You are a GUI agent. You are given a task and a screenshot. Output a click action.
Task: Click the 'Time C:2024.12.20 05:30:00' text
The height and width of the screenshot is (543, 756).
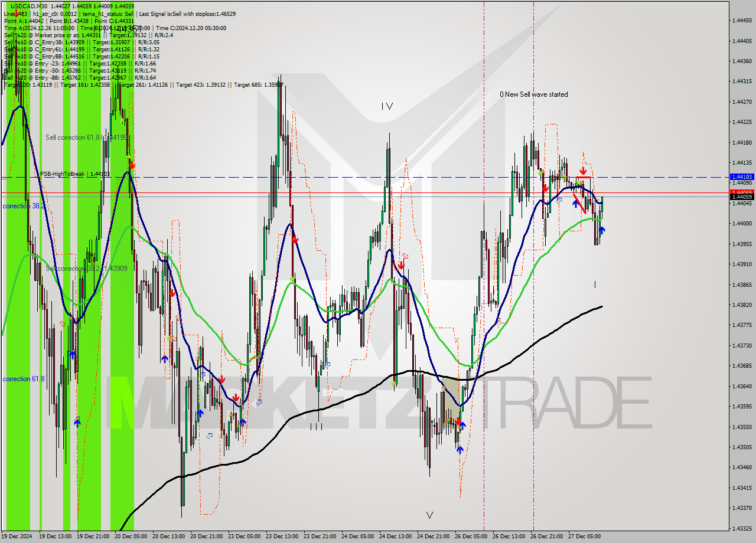pyautogui.click(x=192, y=28)
